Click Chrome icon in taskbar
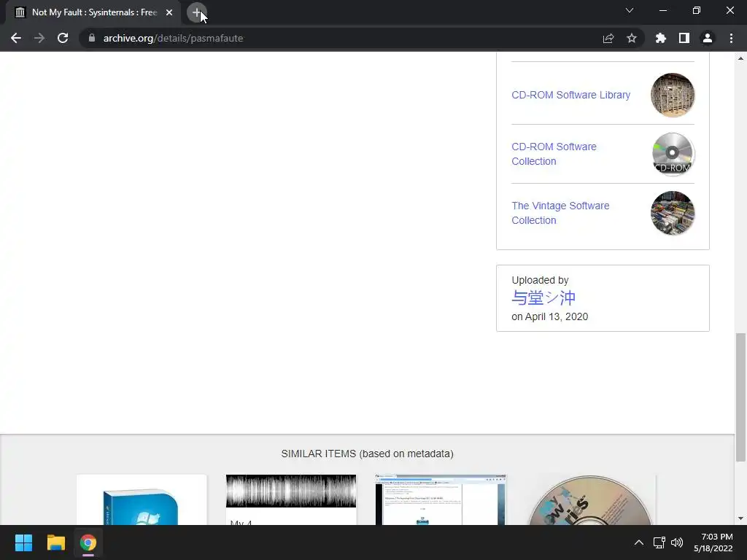The height and width of the screenshot is (560, 747). (x=88, y=542)
